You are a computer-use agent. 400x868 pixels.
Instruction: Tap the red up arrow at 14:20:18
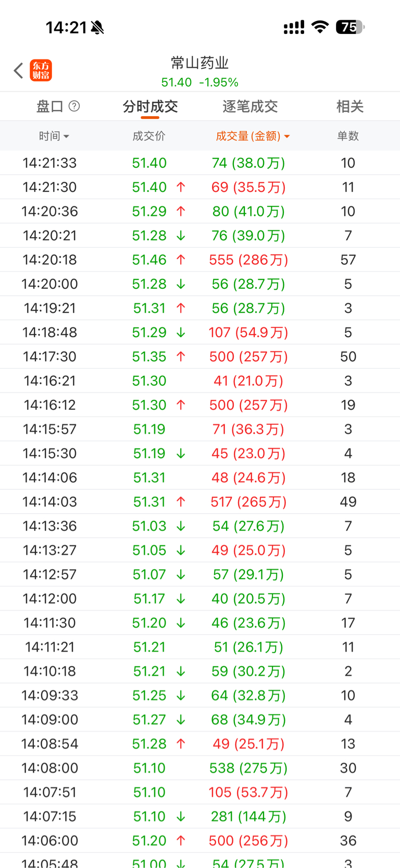tap(181, 260)
